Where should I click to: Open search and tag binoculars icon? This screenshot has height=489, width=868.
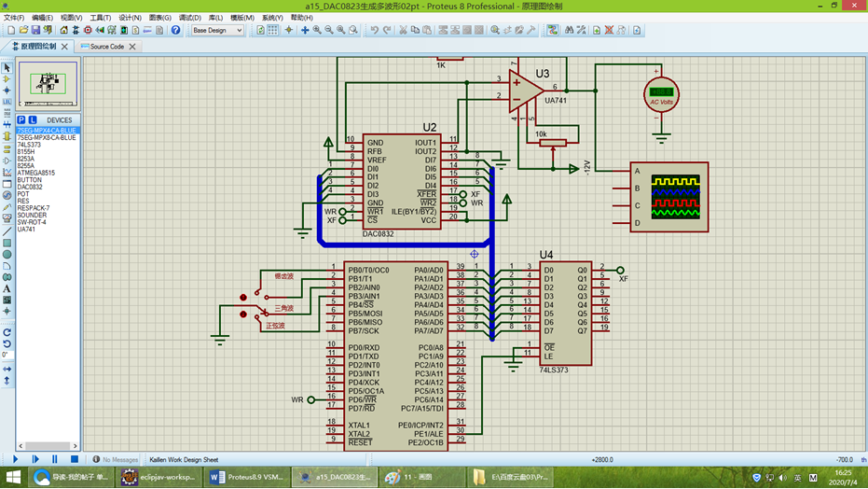click(x=569, y=31)
